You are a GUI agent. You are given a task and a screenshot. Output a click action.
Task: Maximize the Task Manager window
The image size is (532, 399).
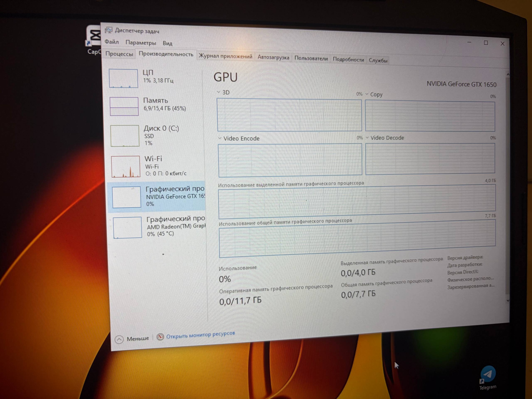coord(486,43)
